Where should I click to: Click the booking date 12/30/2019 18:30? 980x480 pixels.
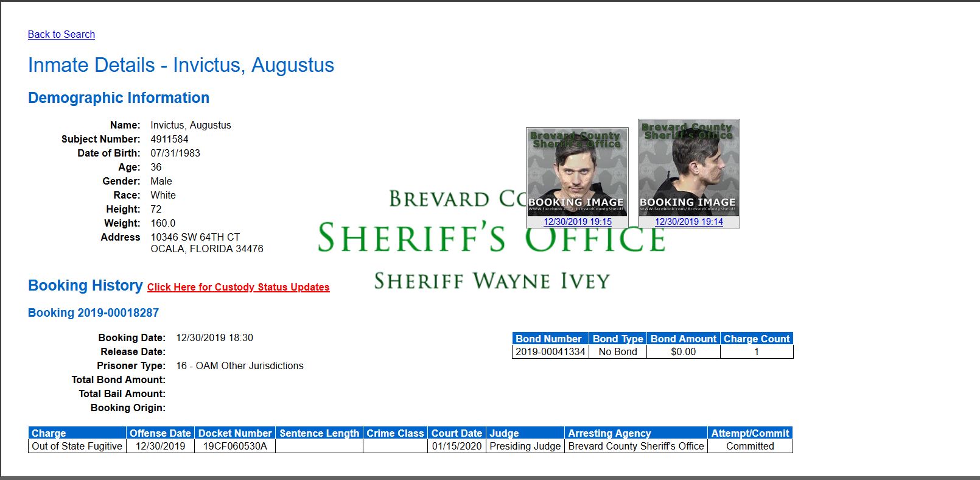pos(214,338)
